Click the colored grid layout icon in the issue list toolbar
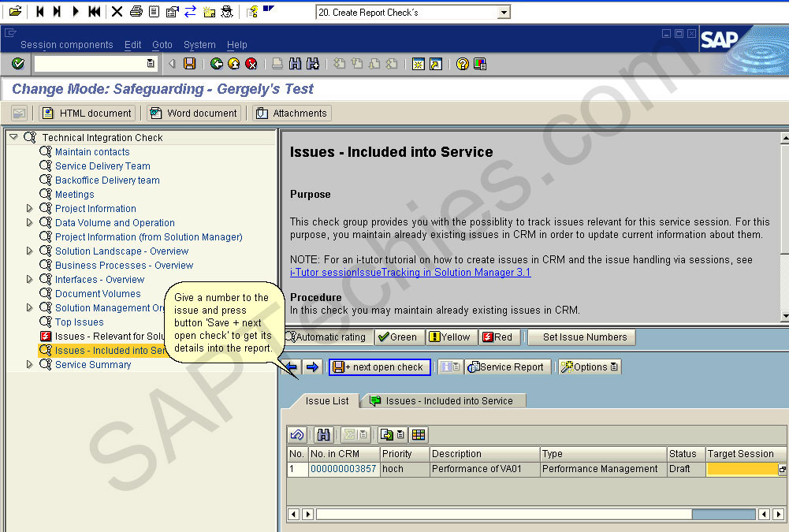Viewport: 789px width, 532px height. pos(419,435)
